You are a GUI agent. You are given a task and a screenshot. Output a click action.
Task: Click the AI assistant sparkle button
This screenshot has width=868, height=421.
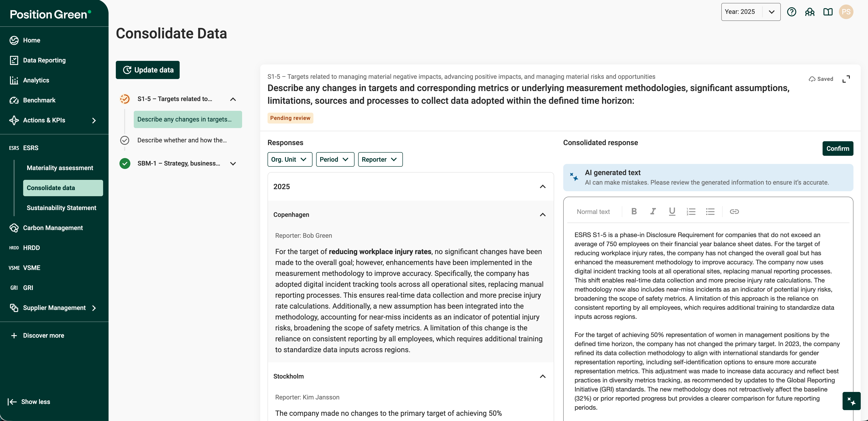coord(851,401)
